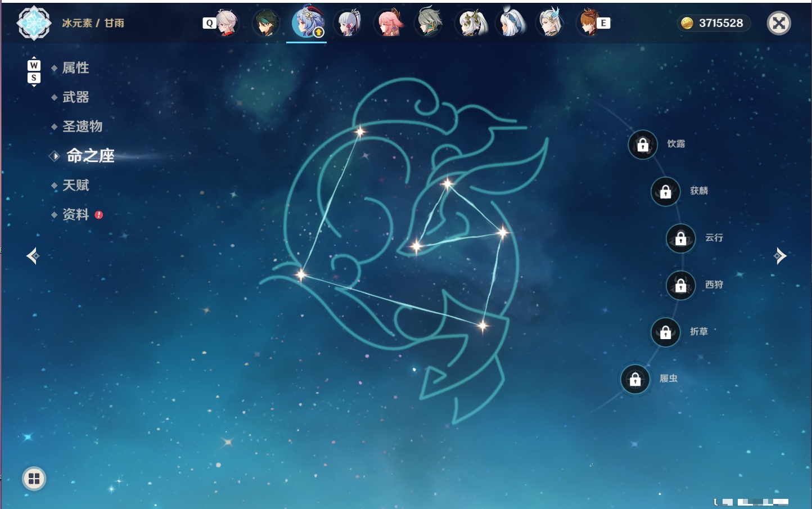
Task: Go to previous character with left arrow
Action: click(x=33, y=256)
